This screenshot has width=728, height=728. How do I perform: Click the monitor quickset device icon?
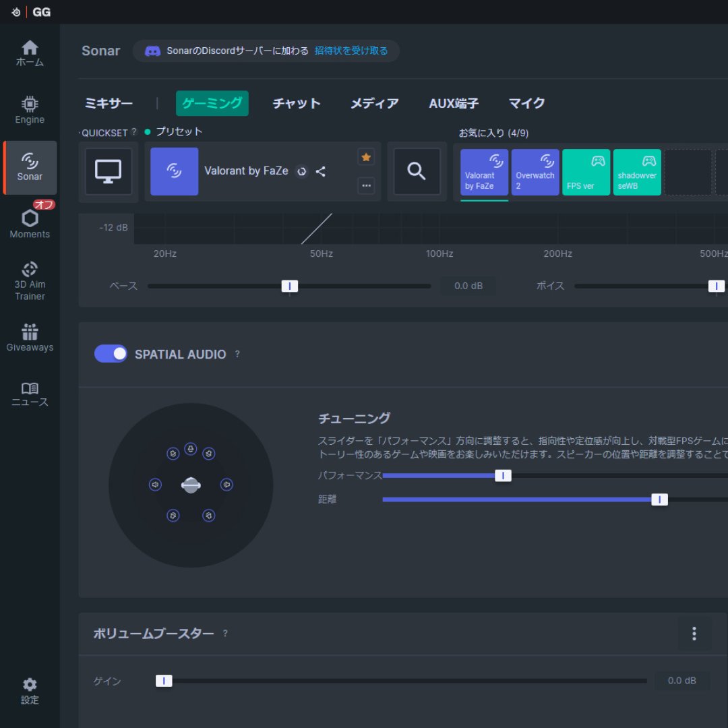(108, 171)
